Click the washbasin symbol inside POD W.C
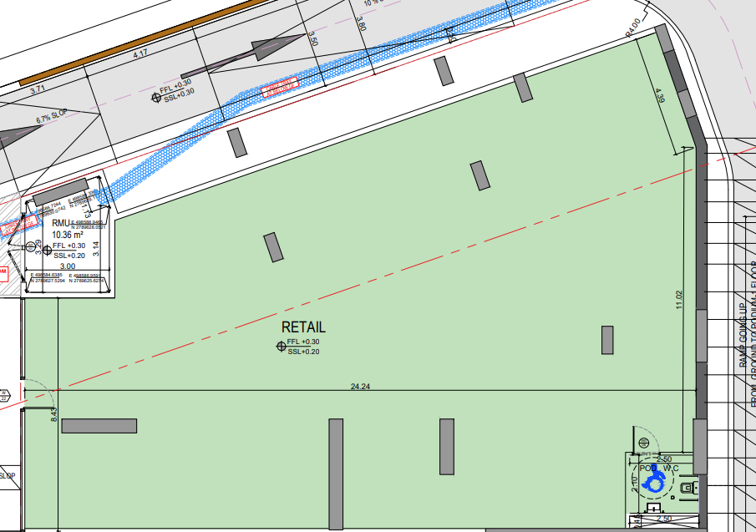The height and width of the screenshot is (532, 756). click(x=653, y=507)
